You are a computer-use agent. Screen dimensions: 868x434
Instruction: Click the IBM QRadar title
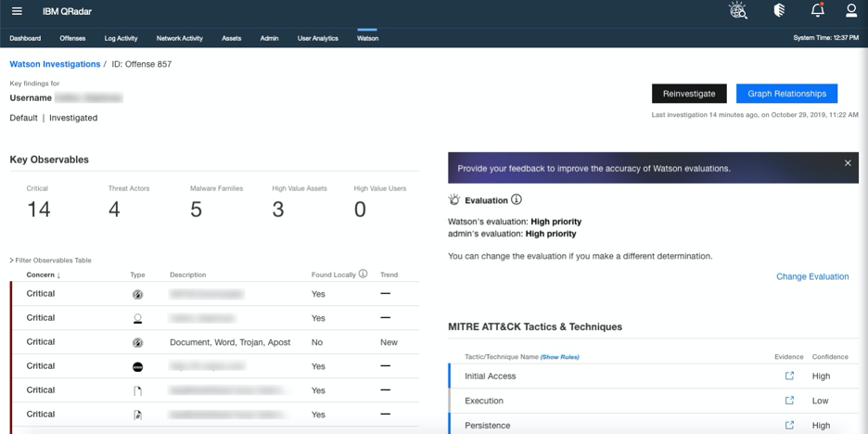[67, 12]
